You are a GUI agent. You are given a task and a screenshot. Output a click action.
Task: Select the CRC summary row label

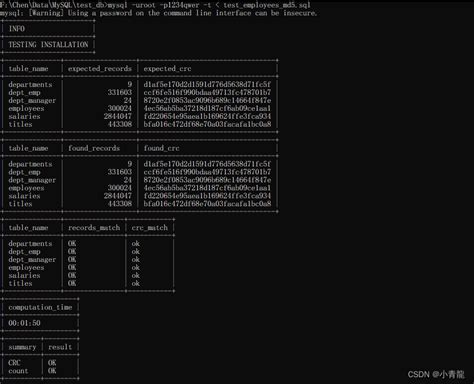[14, 363]
